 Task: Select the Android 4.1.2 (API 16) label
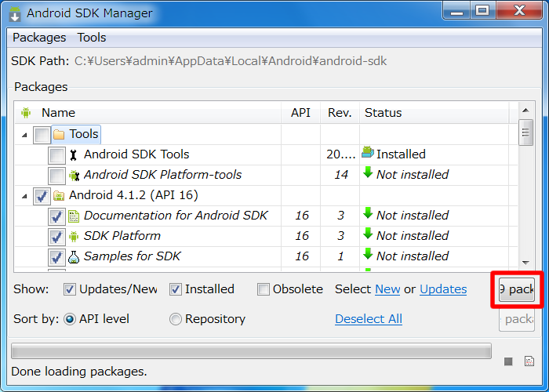tap(133, 195)
